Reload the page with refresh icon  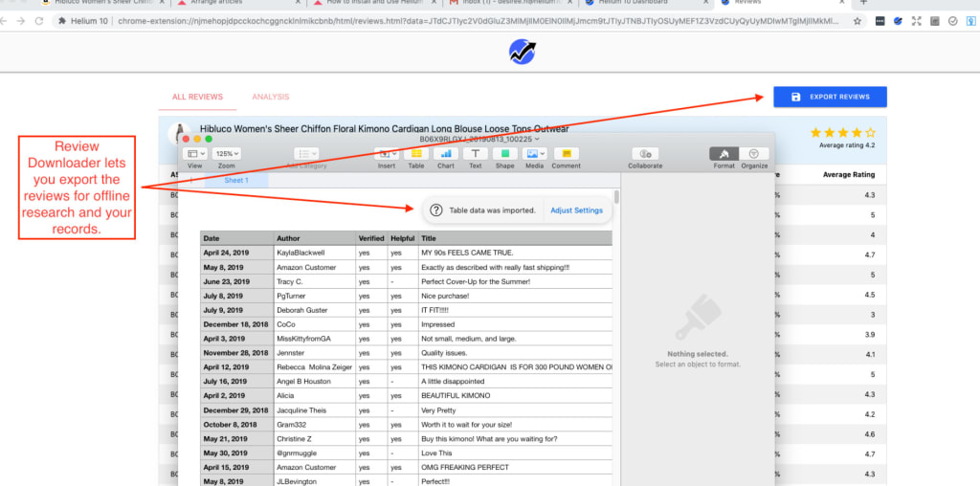[x=39, y=21]
